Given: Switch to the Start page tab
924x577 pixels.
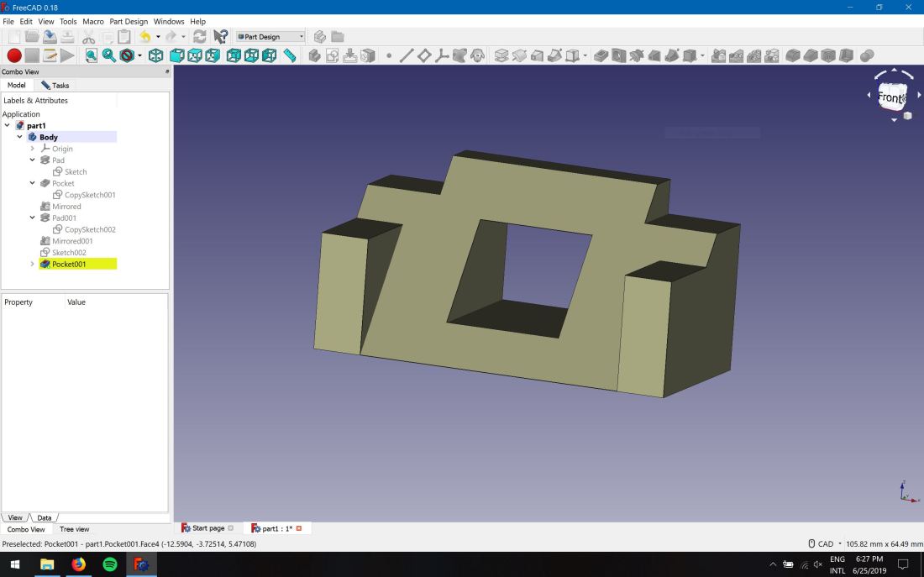Looking at the screenshot, I should click(207, 528).
